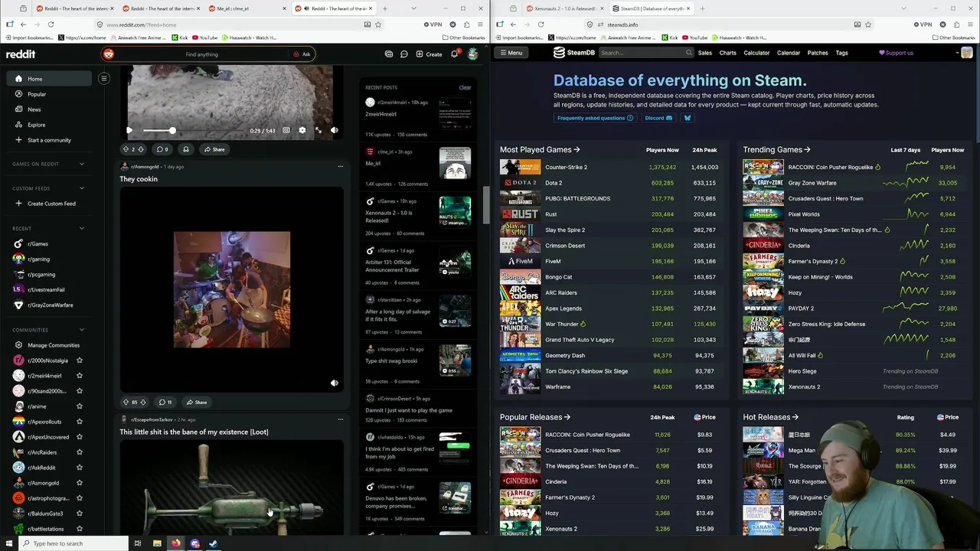Viewport: 980px width, 551px height.
Task: Click Ask button in Reddit search bar
Action: coord(302,54)
